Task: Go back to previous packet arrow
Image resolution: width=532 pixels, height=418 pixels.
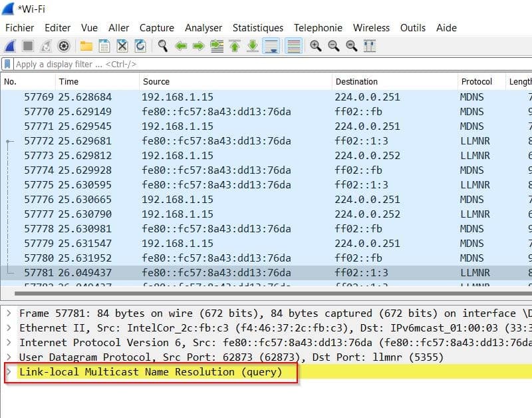Action: tap(180, 46)
